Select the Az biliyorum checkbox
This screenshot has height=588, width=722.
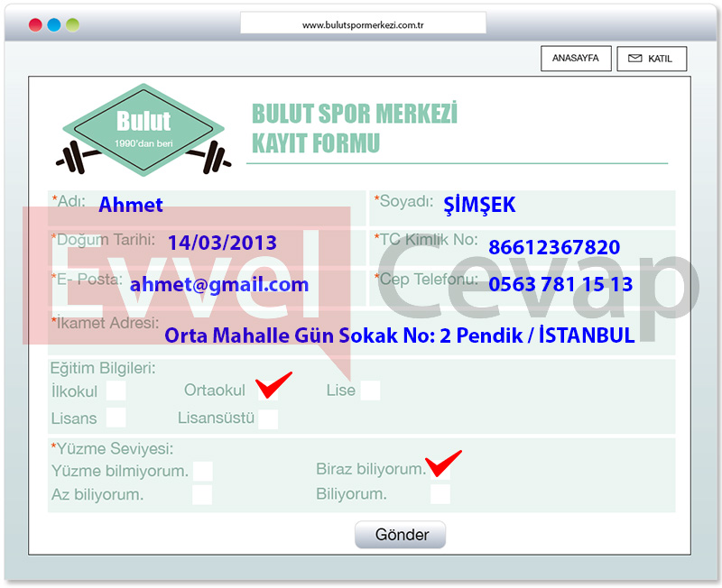pos(203,494)
